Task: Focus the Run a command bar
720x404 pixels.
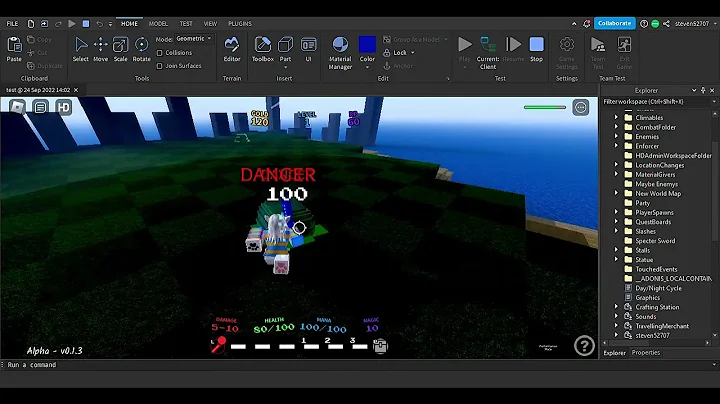Action: [358, 365]
